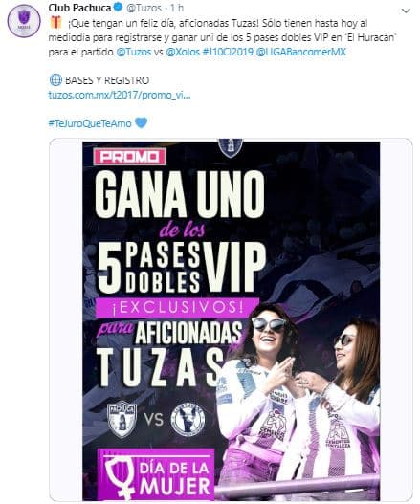
Task: Click the gift emoji at tweet start
Action: click(x=55, y=22)
